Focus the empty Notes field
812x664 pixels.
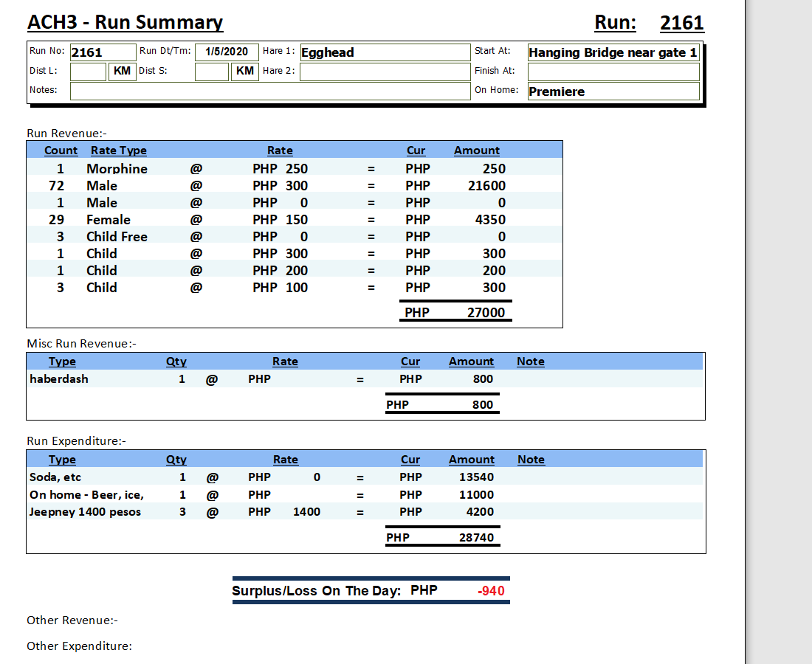(x=270, y=91)
